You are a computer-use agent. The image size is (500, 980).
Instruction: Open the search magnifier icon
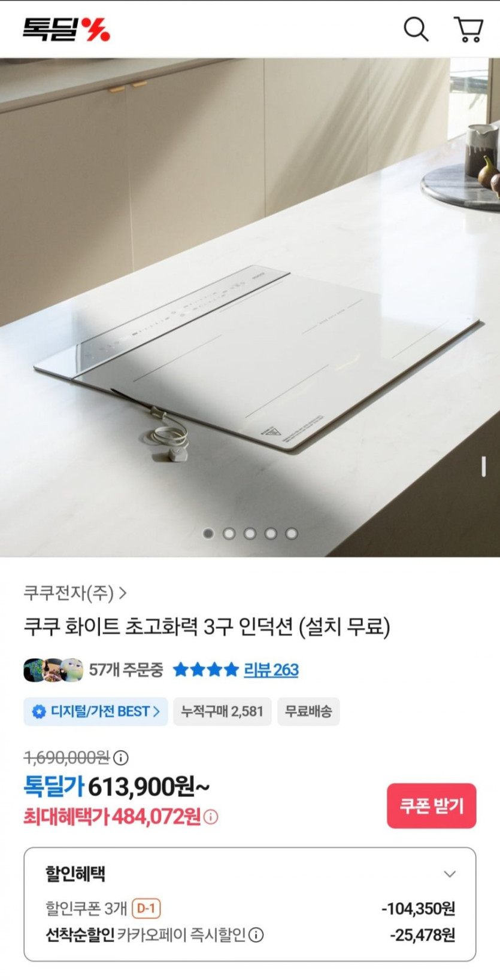416,29
